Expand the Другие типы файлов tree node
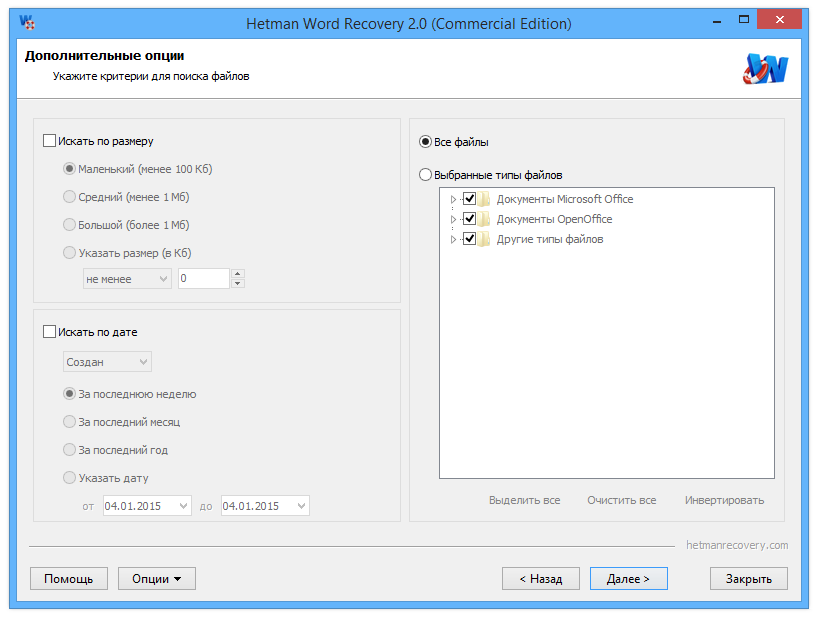 (x=453, y=239)
